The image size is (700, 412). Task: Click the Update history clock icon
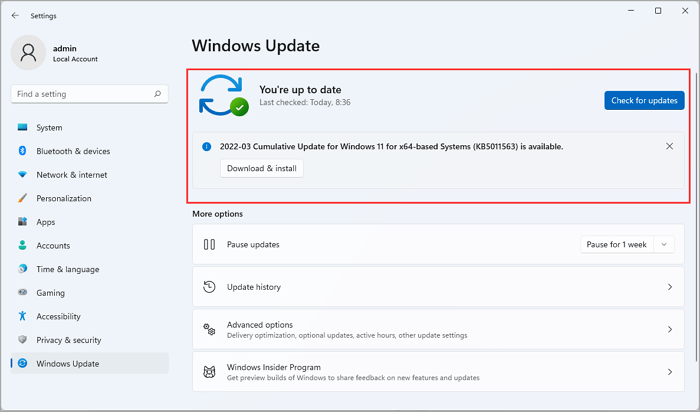click(209, 287)
